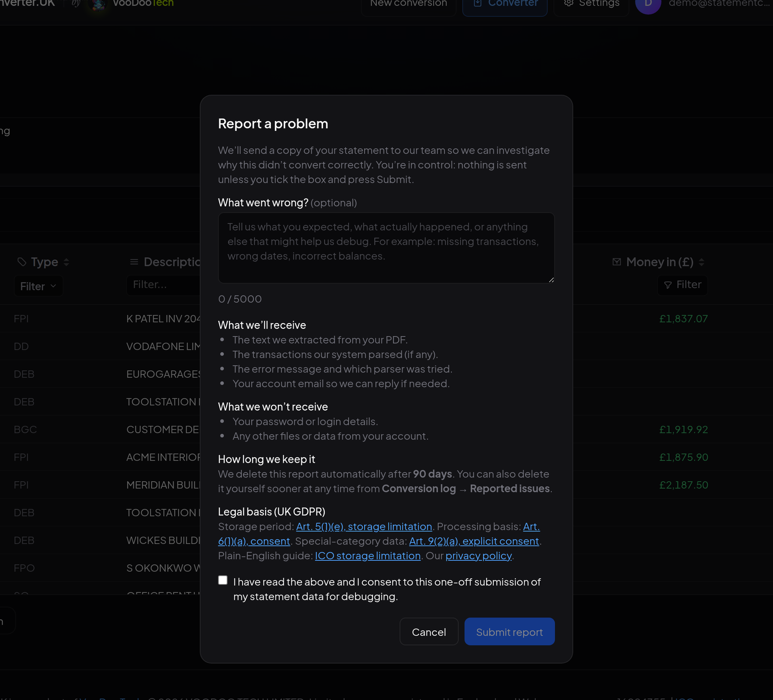Image resolution: width=773 pixels, height=700 pixels.
Task: Open the privacy policy link
Action: [478, 556]
